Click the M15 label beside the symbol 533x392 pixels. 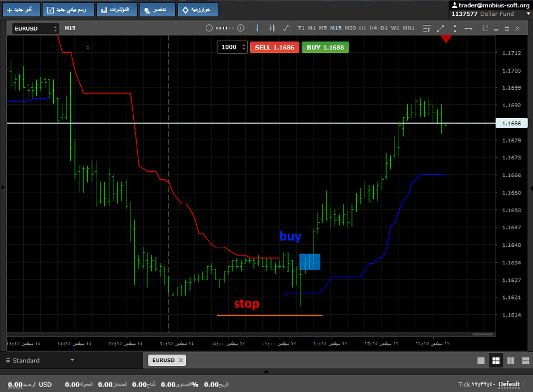[x=70, y=28]
